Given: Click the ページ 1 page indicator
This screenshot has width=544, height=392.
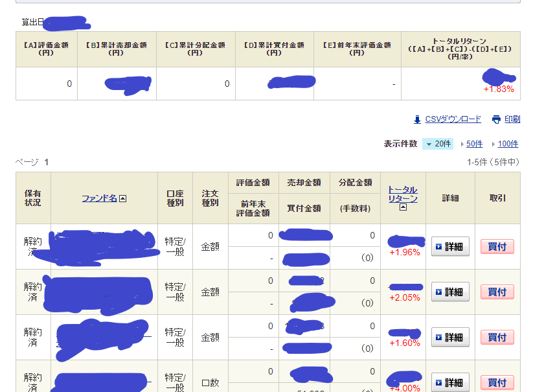Looking at the screenshot, I should tap(32, 162).
